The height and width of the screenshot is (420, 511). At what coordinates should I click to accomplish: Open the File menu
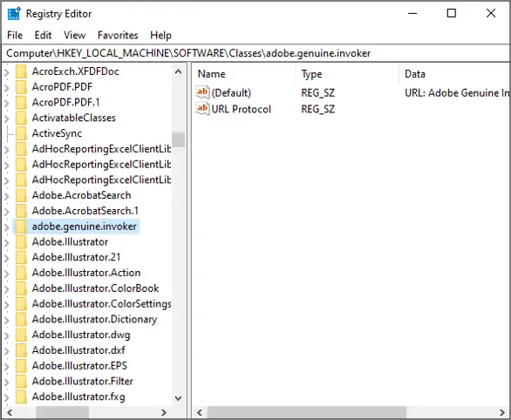[x=15, y=35]
